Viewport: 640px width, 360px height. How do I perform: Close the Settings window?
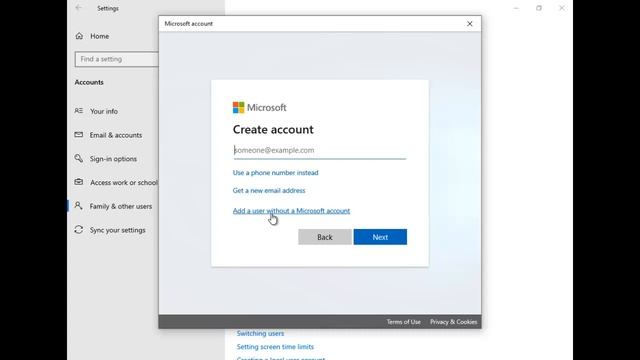(562, 8)
